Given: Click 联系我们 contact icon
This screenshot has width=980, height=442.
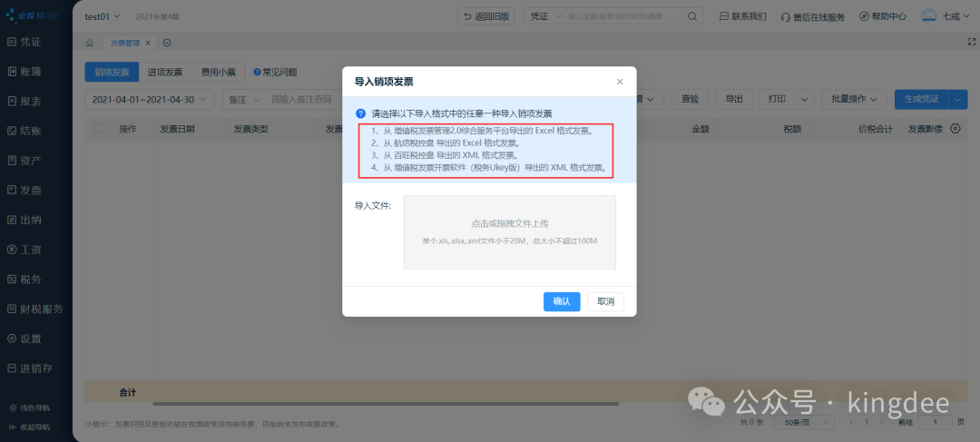Looking at the screenshot, I should click(x=741, y=16).
